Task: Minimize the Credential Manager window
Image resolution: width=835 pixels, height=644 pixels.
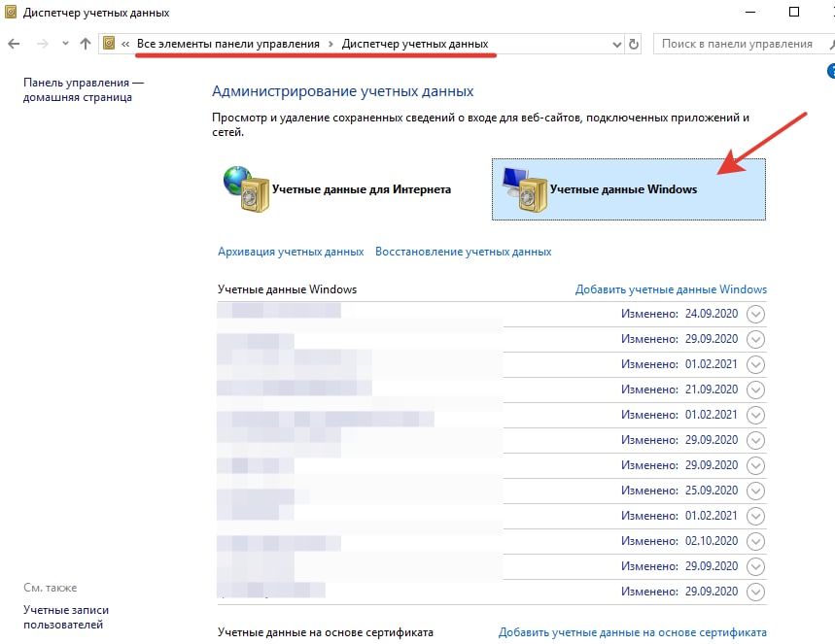Action: [x=750, y=12]
